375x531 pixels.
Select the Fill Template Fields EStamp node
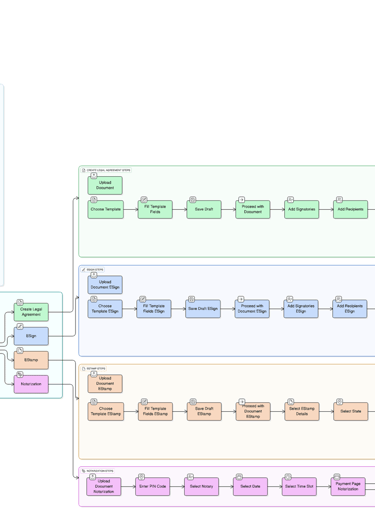(155, 411)
